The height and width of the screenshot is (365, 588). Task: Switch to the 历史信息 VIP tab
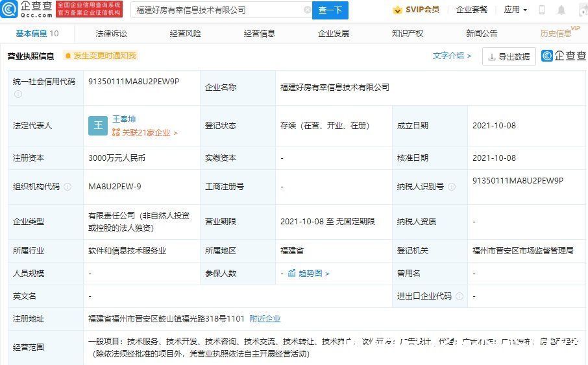coord(559,32)
